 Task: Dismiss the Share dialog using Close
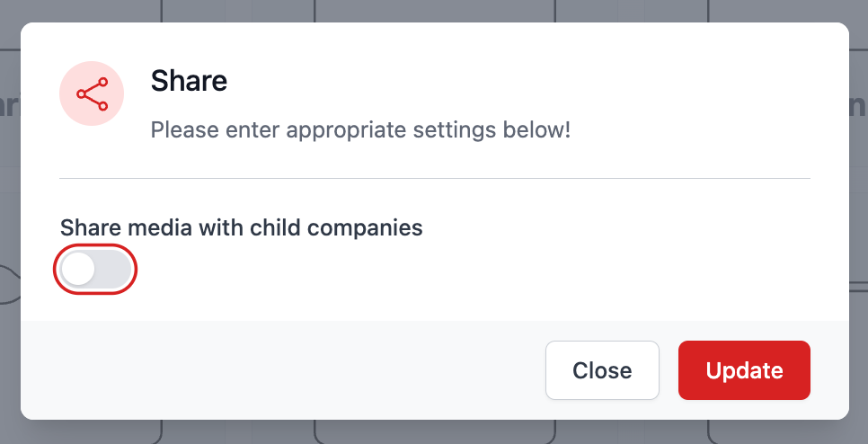tap(602, 370)
